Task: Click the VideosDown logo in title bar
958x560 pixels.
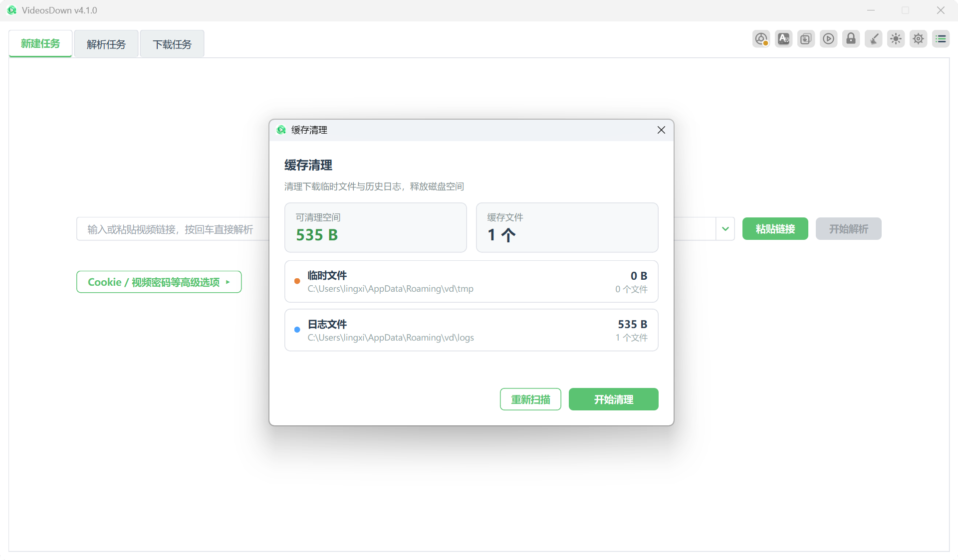Action: tap(11, 10)
